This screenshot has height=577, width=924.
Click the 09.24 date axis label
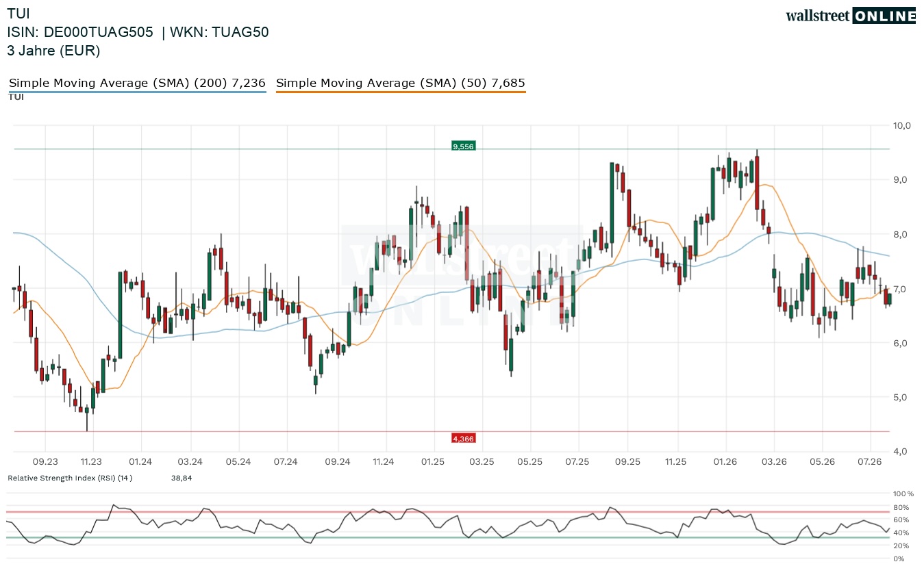[337, 462]
